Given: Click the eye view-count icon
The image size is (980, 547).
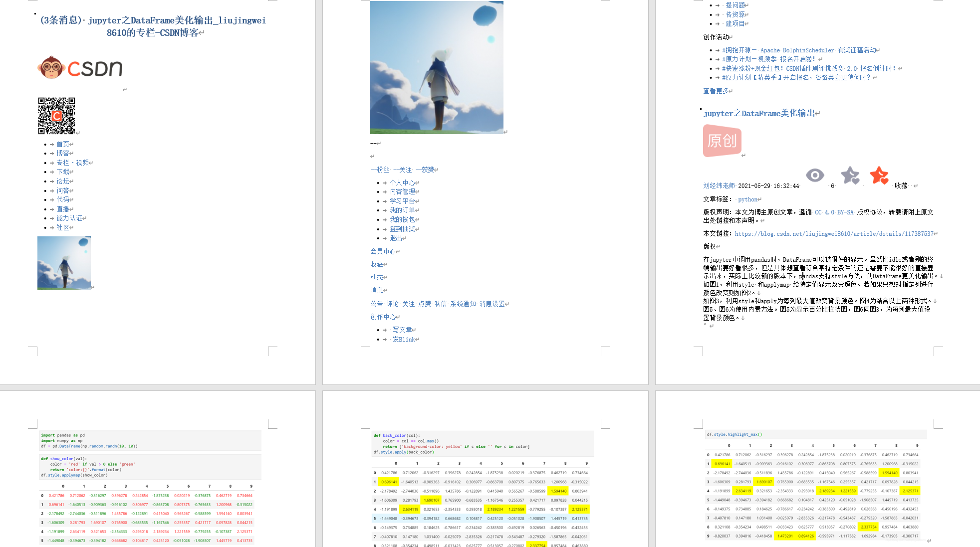Looking at the screenshot, I should coord(815,175).
